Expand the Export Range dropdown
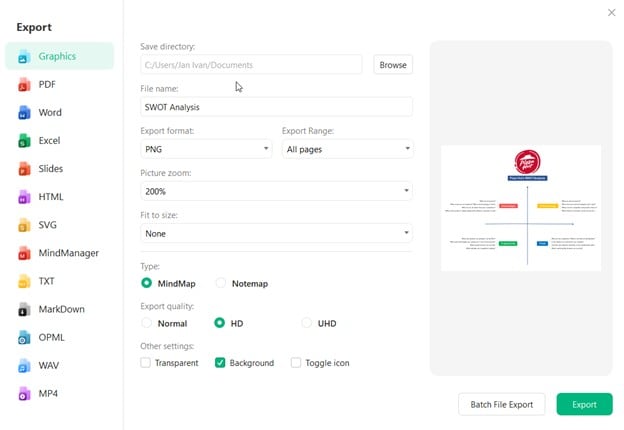 point(347,148)
